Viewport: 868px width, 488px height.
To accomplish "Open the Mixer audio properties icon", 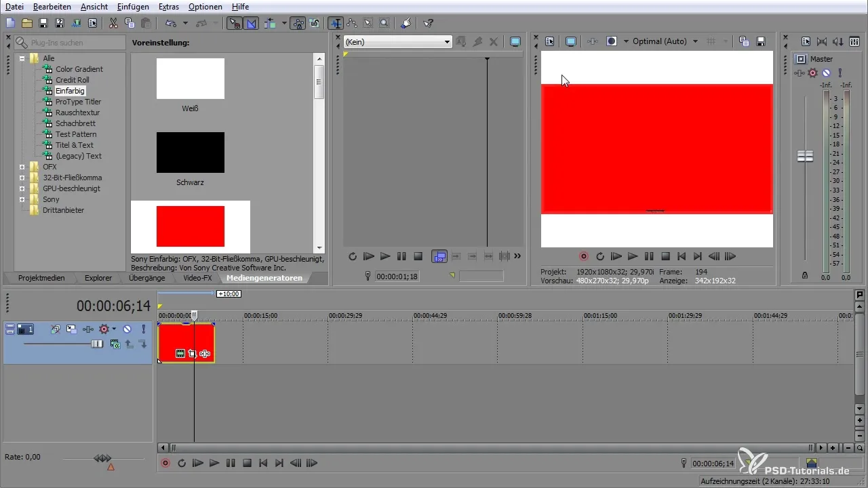I will tap(806, 41).
